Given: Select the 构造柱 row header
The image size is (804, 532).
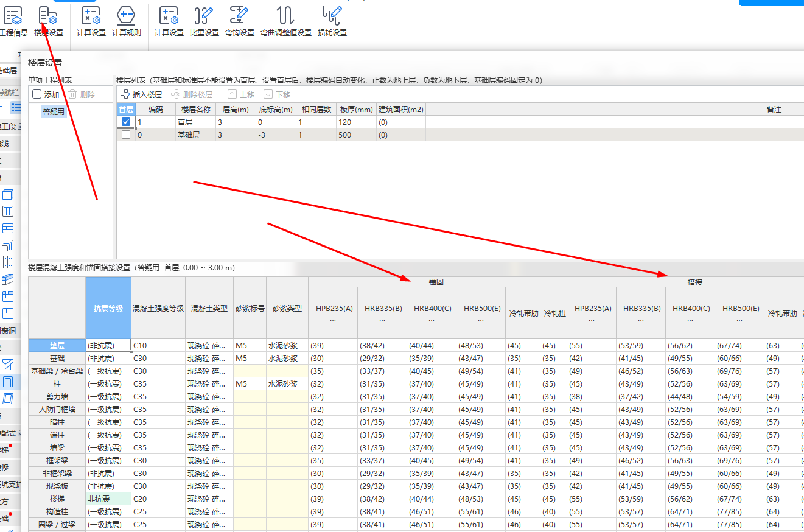Looking at the screenshot, I should [57, 511].
